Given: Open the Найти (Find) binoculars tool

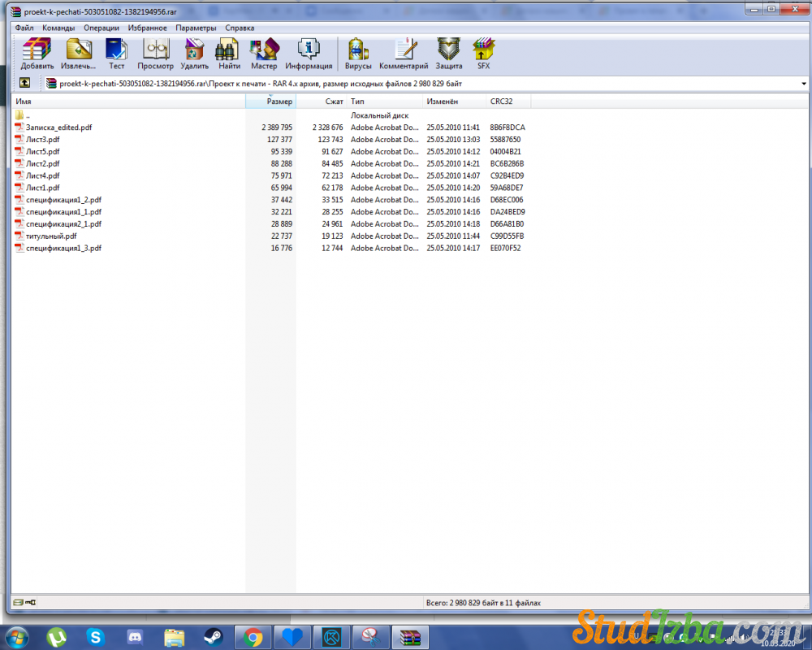Looking at the screenshot, I should 229,54.
